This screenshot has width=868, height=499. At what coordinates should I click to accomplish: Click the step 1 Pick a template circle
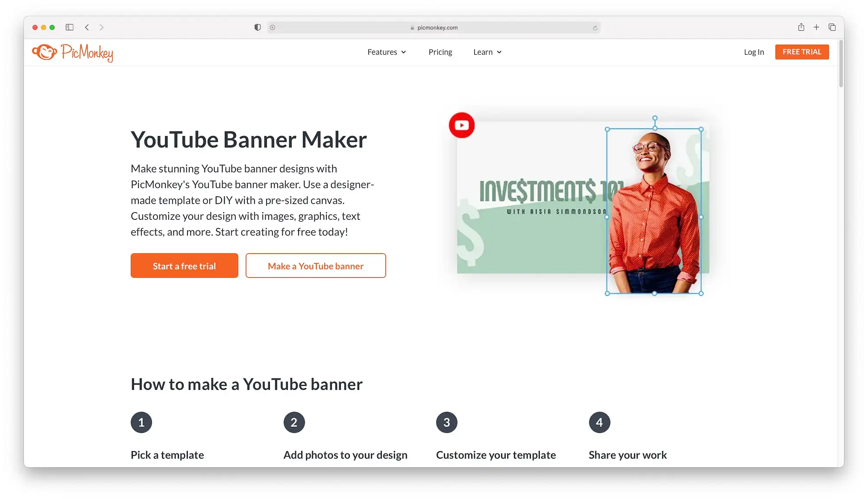[141, 422]
